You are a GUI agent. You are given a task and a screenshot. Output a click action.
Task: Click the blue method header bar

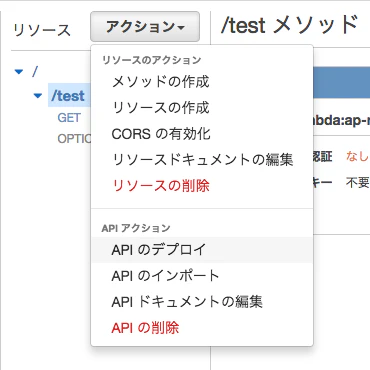(x=341, y=82)
